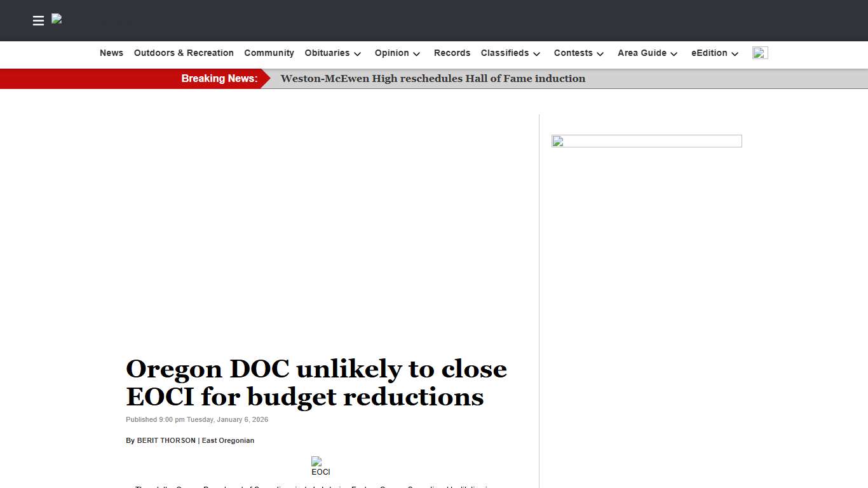Open the eEdition dropdown menu
This screenshot has width=868, height=488.
[714, 53]
